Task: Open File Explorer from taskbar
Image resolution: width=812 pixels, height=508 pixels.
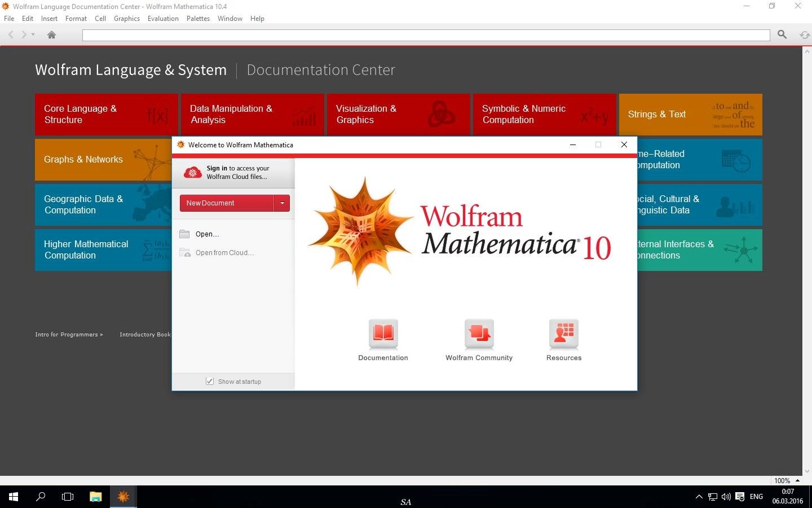Action: (x=95, y=497)
